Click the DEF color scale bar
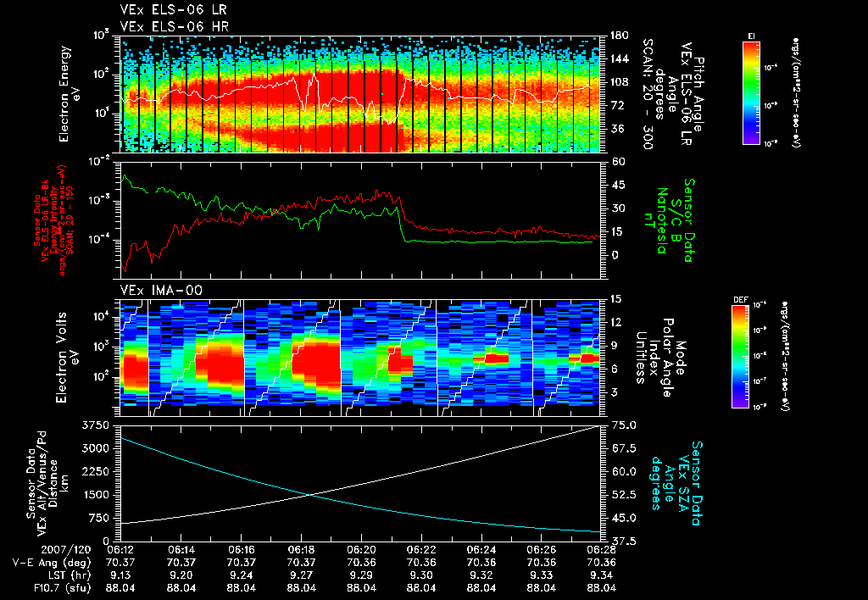Image resolution: width=868 pixels, height=600 pixels. (741, 357)
